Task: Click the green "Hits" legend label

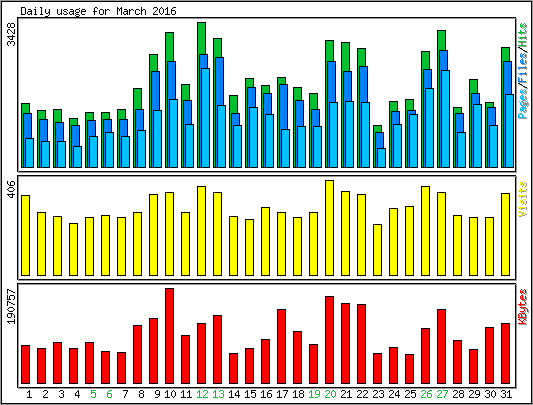Action: tap(522, 34)
